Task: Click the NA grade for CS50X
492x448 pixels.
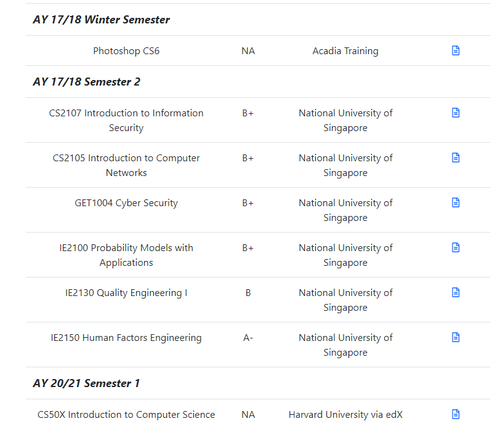Action: pos(248,414)
